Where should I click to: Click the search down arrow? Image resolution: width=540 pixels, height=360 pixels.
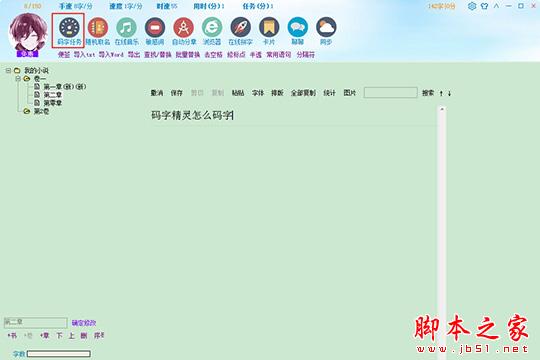pyautogui.click(x=449, y=93)
